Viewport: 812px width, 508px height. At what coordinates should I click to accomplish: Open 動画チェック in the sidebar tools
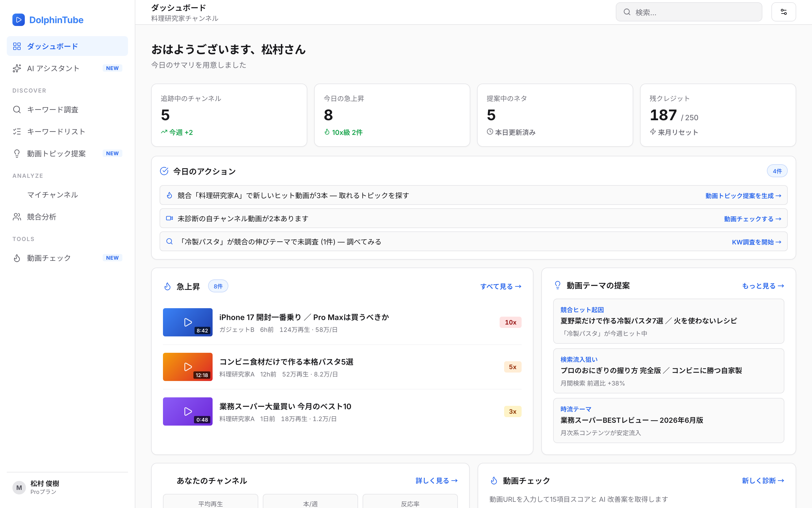pyautogui.click(x=67, y=258)
